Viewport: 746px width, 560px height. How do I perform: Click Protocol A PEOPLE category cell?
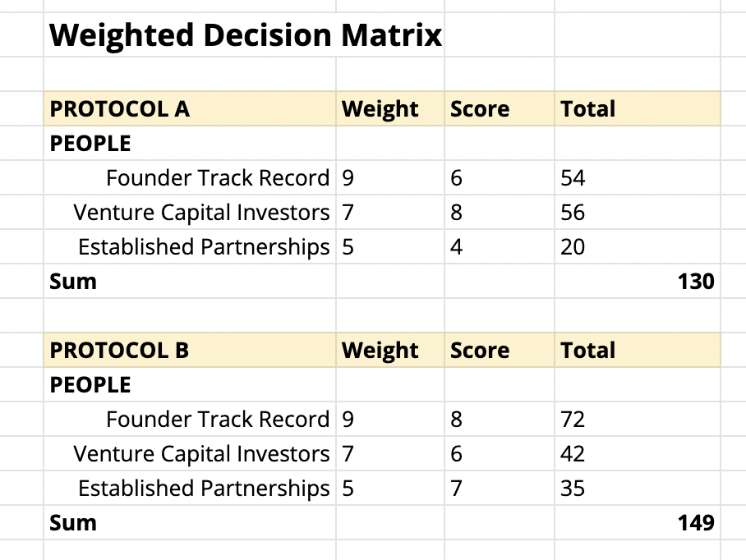click(190, 143)
